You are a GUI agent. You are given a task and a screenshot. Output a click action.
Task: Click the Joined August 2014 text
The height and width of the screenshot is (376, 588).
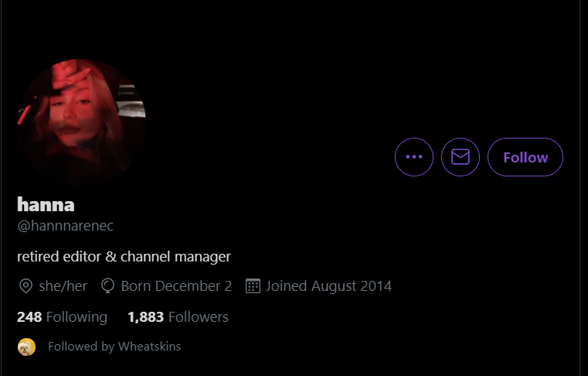click(328, 285)
